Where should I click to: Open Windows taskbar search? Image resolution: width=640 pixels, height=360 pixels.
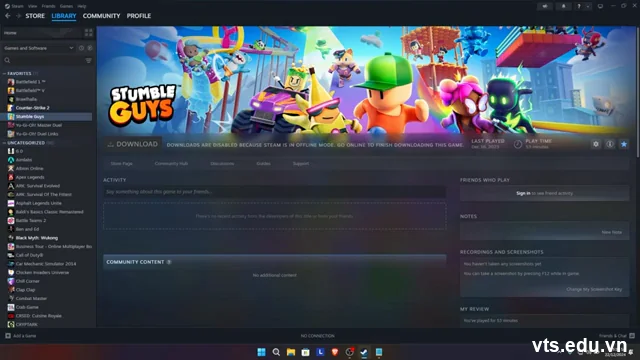click(x=276, y=352)
